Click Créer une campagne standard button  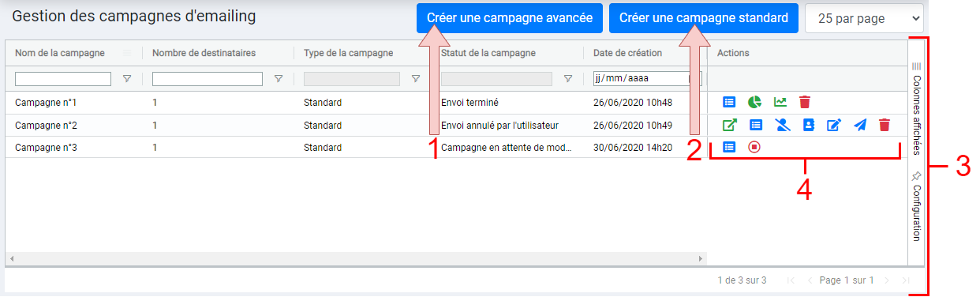pyautogui.click(x=704, y=18)
